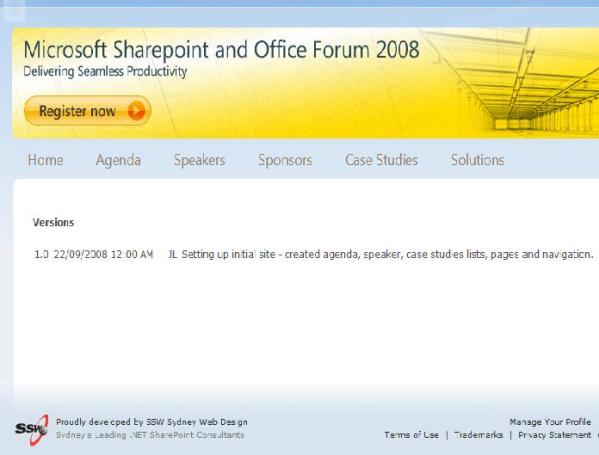This screenshot has width=599, height=455.
Task: Open the Manage Your Profile link
Action: [550, 422]
